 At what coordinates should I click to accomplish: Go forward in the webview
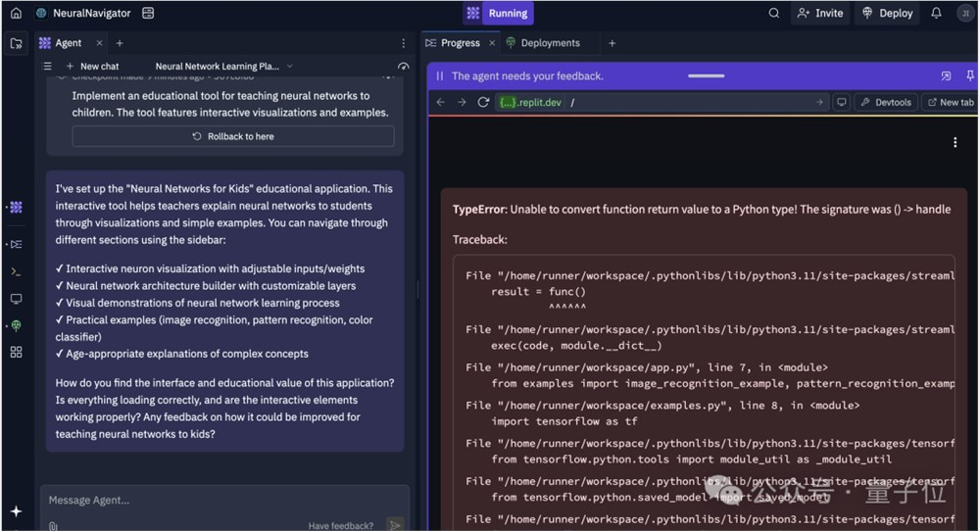point(462,102)
